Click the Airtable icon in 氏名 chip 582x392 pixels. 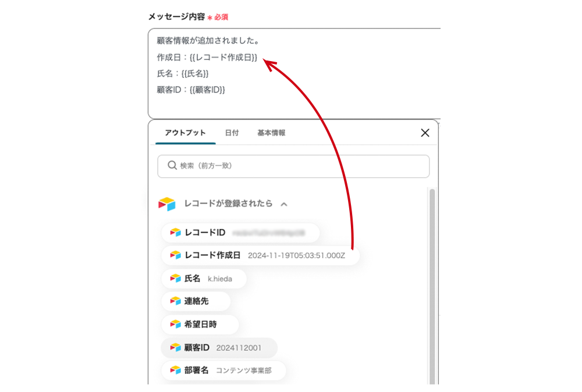click(x=175, y=279)
